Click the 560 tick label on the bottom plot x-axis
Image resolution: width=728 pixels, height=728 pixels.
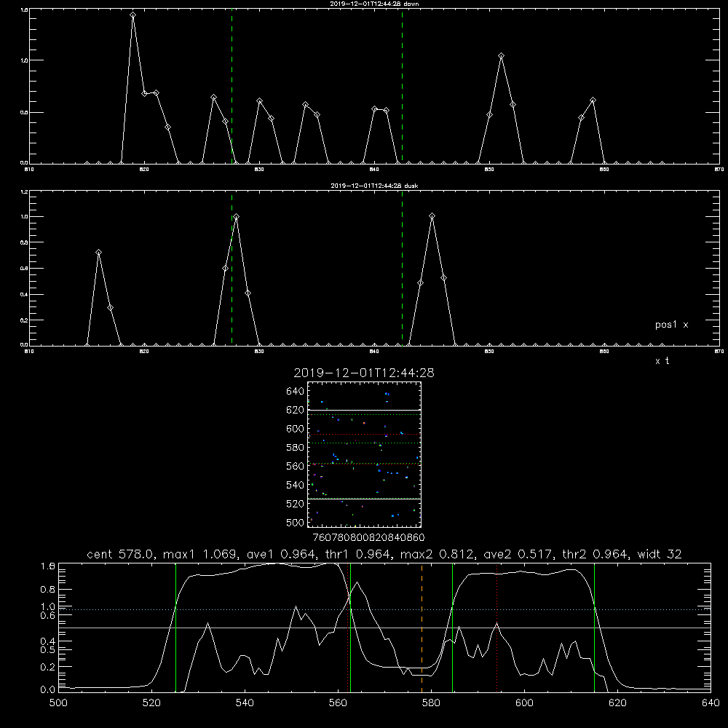(x=338, y=703)
